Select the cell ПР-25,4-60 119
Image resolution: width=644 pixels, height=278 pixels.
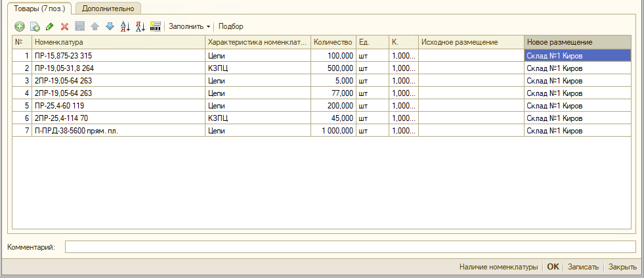pos(119,106)
